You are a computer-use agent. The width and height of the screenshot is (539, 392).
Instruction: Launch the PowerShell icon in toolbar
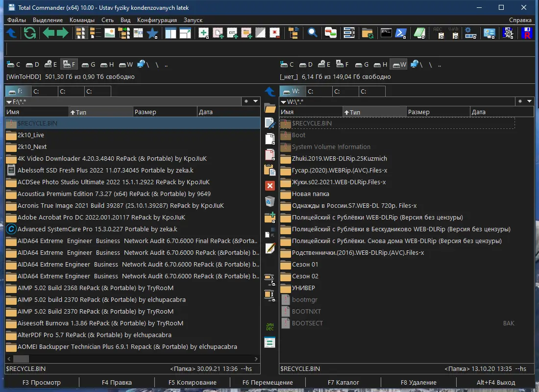coord(402,33)
